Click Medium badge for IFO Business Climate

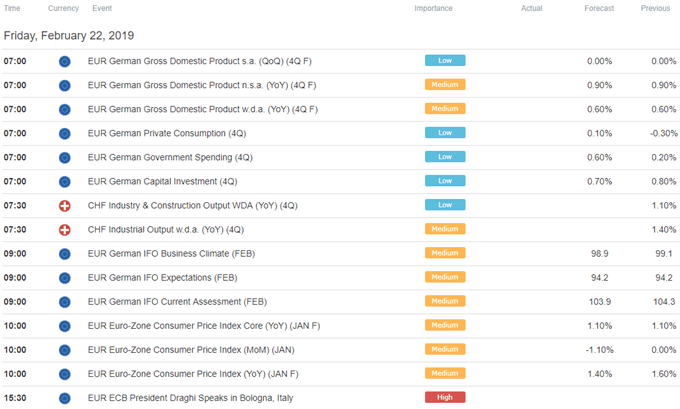coord(445,253)
